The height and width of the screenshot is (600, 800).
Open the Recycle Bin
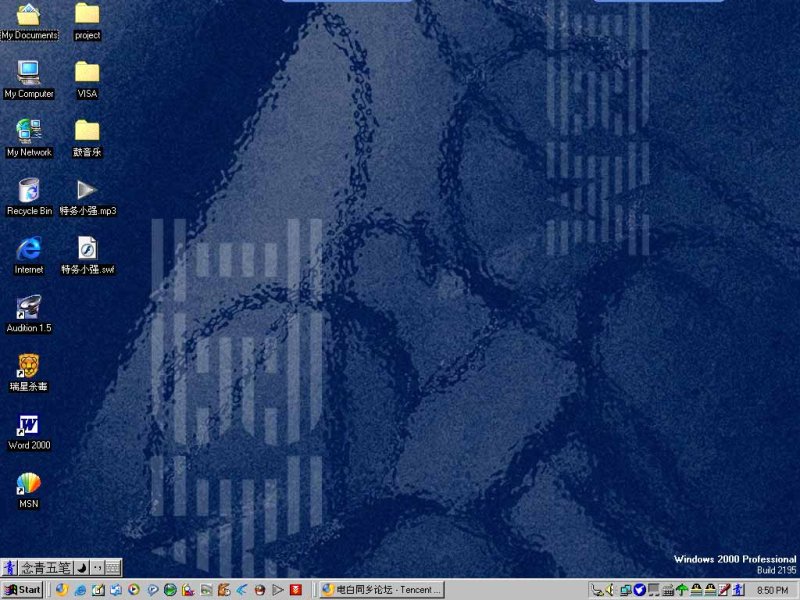click(x=28, y=193)
